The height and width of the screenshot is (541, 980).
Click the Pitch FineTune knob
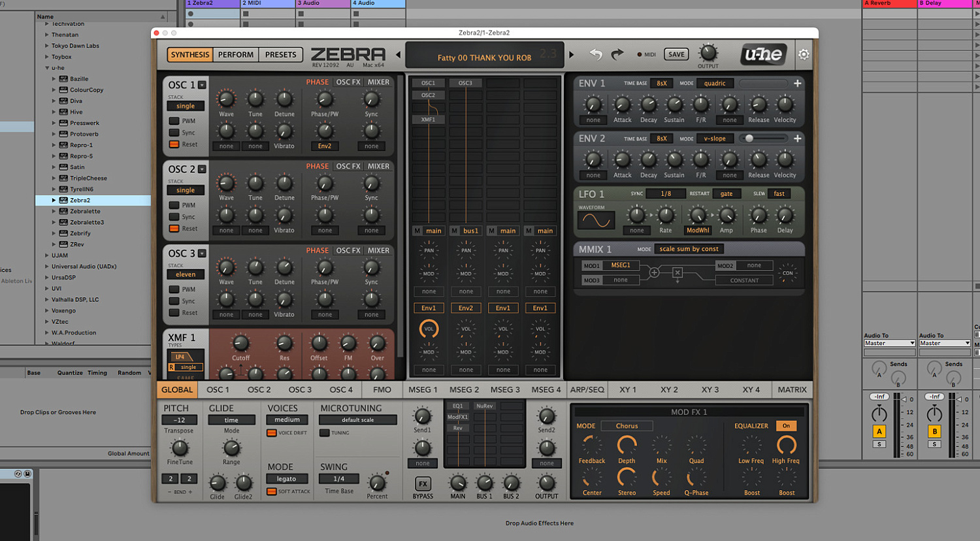(179, 448)
